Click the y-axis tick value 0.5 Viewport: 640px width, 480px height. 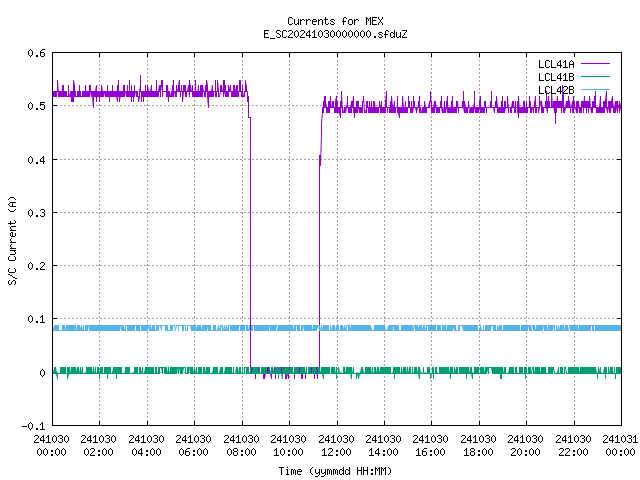pos(36,106)
